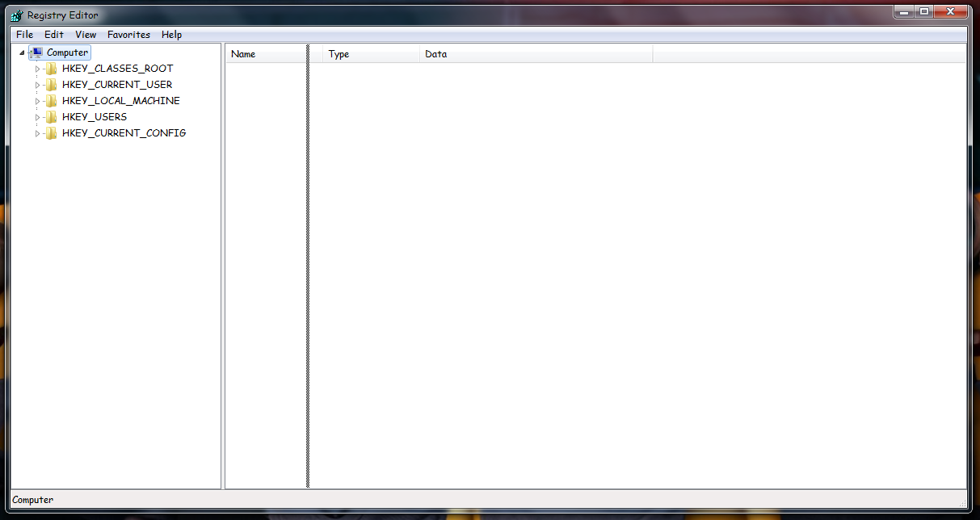This screenshot has height=520, width=980.
Task: Open the Edit menu
Action: click(54, 35)
